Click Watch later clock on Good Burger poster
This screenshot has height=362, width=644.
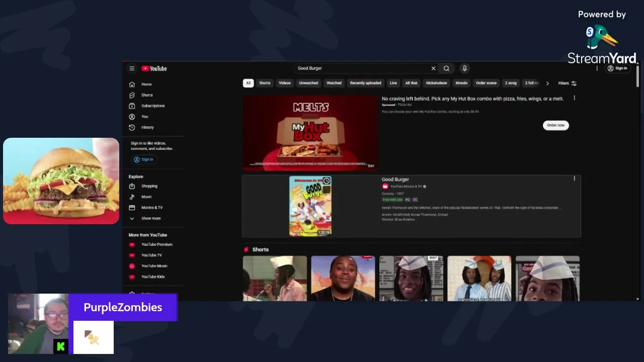coord(327,181)
